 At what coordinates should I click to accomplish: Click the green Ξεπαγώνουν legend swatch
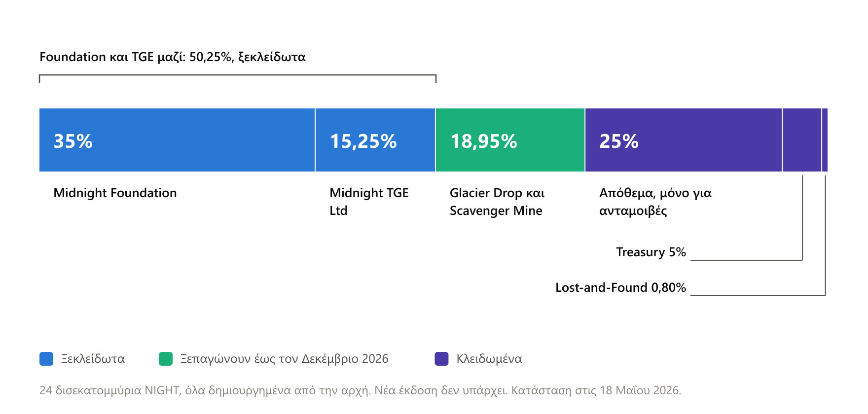166,359
